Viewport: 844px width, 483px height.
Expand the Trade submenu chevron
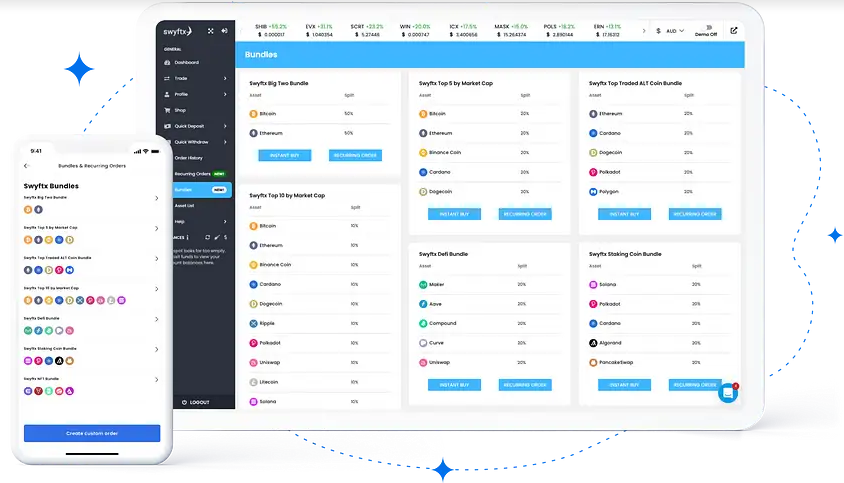click(x=225, y=79)
